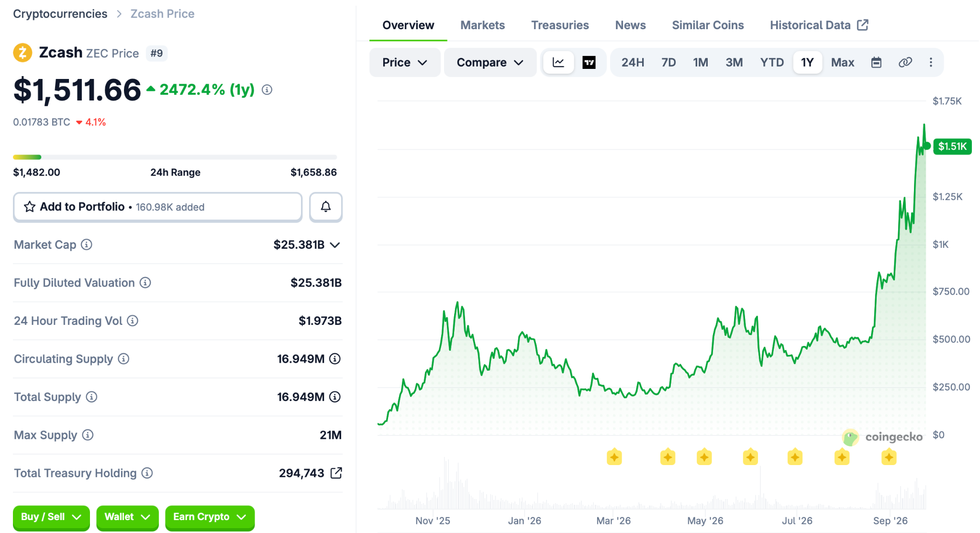Click the $1.973B trading volume value

coord(320,321)
